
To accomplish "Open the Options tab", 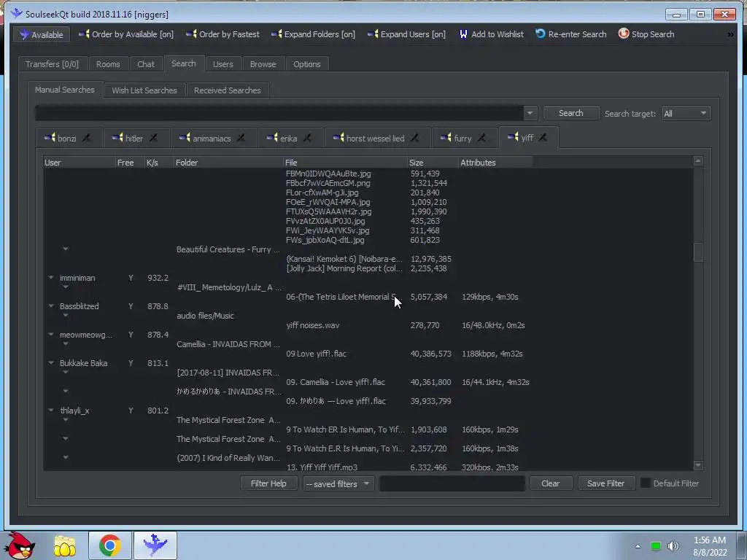I will pos(307,64).
